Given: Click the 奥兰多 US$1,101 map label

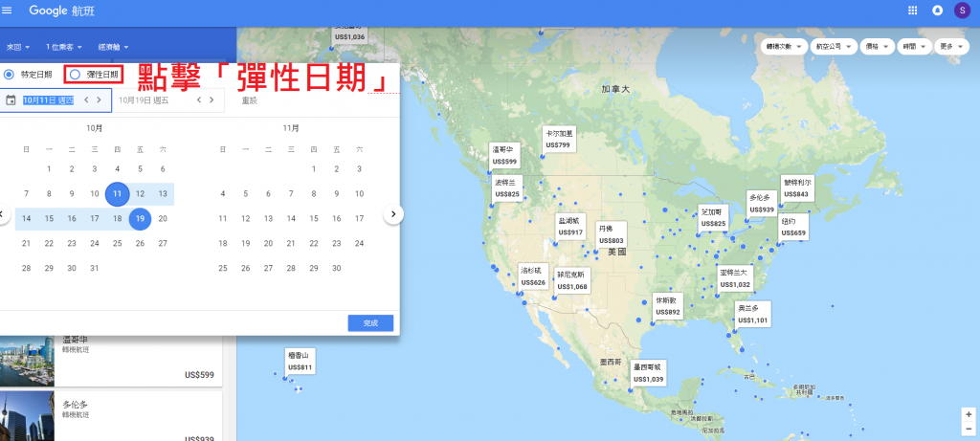Looking at the screenshot, I should pyautogui.click(x=752, y=314).
